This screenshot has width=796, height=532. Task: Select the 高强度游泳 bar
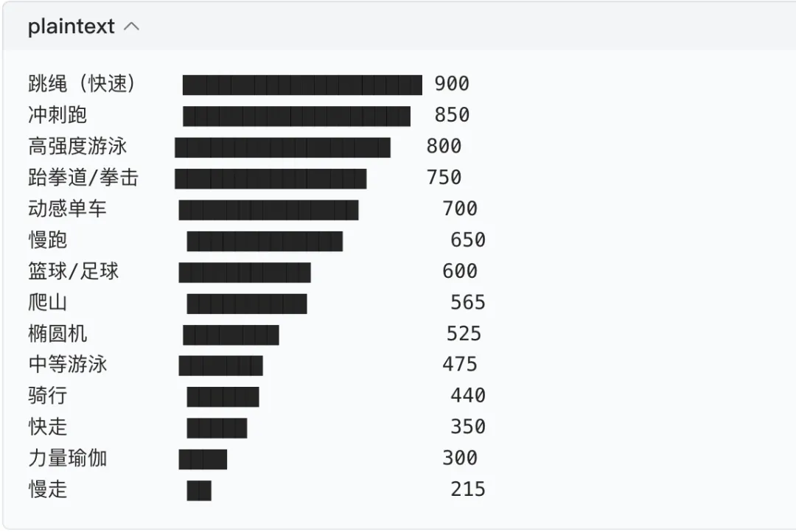point(282,147)
